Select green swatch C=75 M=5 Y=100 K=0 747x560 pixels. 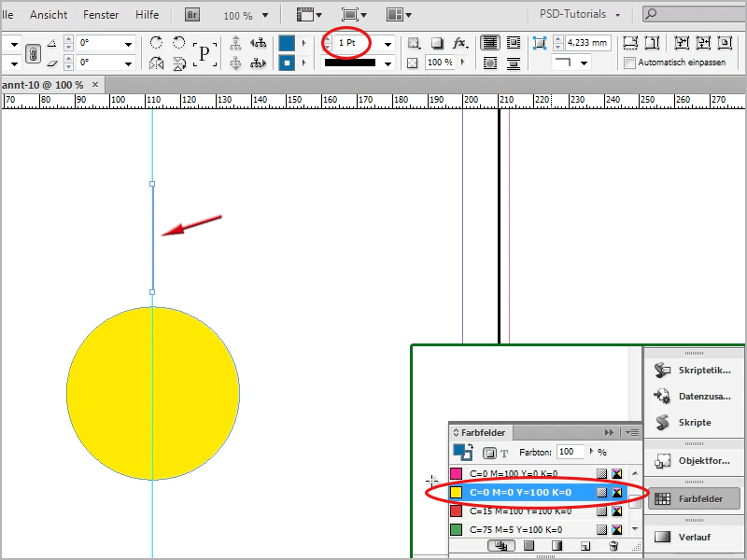point(539,529)
